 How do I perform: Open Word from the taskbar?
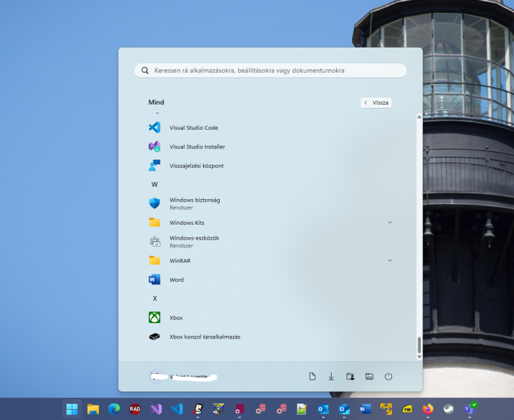(365, 409)
